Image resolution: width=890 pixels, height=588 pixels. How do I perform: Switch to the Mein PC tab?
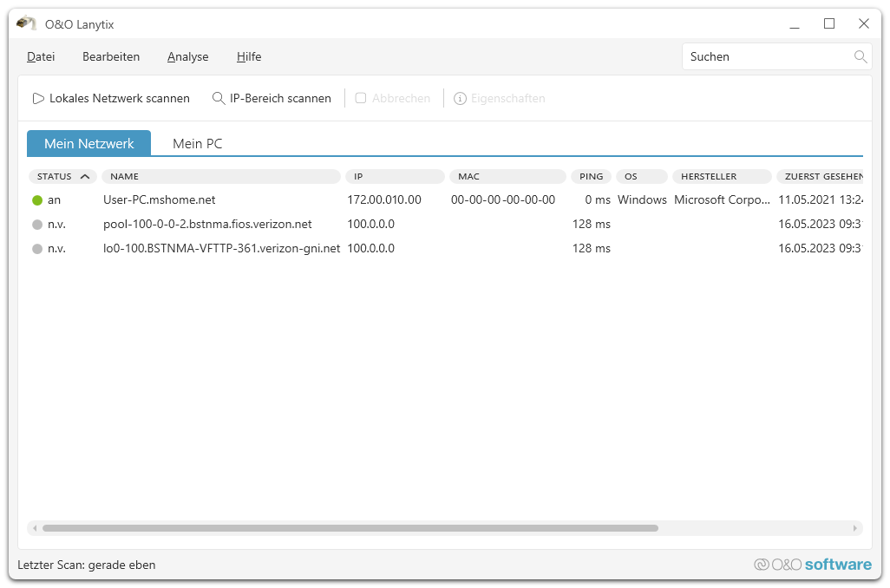[x=198, y=144]
